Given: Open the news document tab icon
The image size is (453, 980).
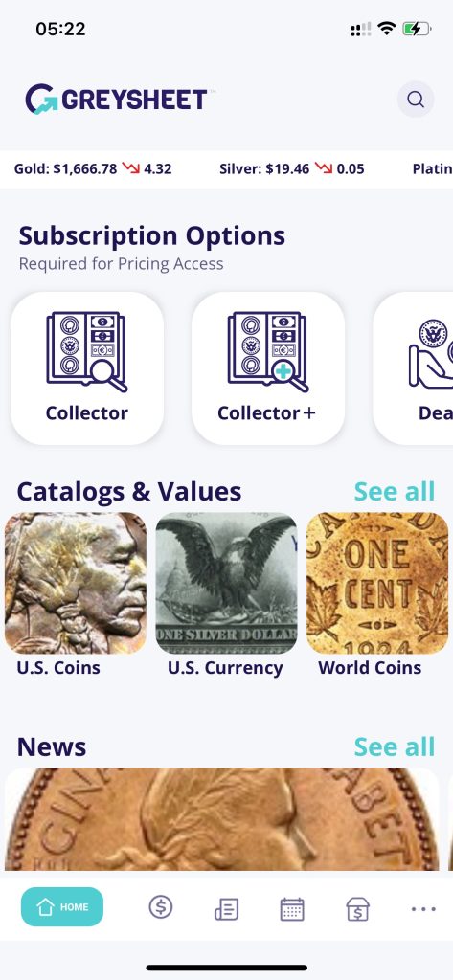Looking at the screenshot, I should coord(226,909).
